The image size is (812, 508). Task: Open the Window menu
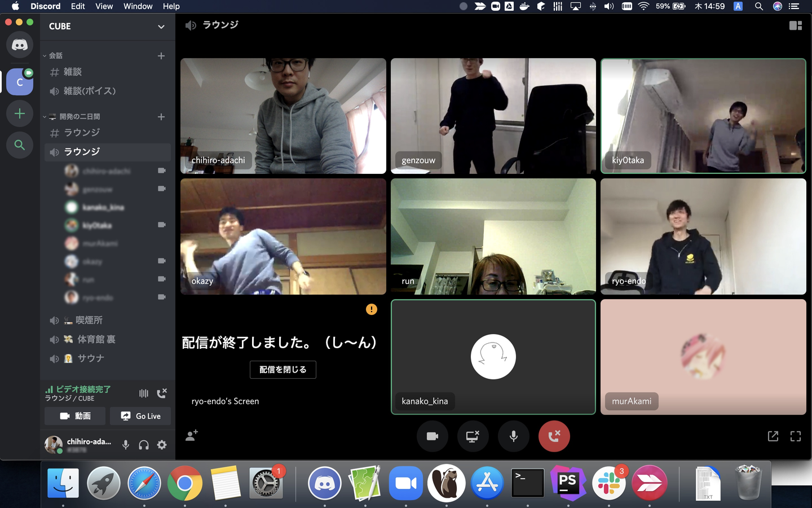pyautogui.click(x=138, y=6)
